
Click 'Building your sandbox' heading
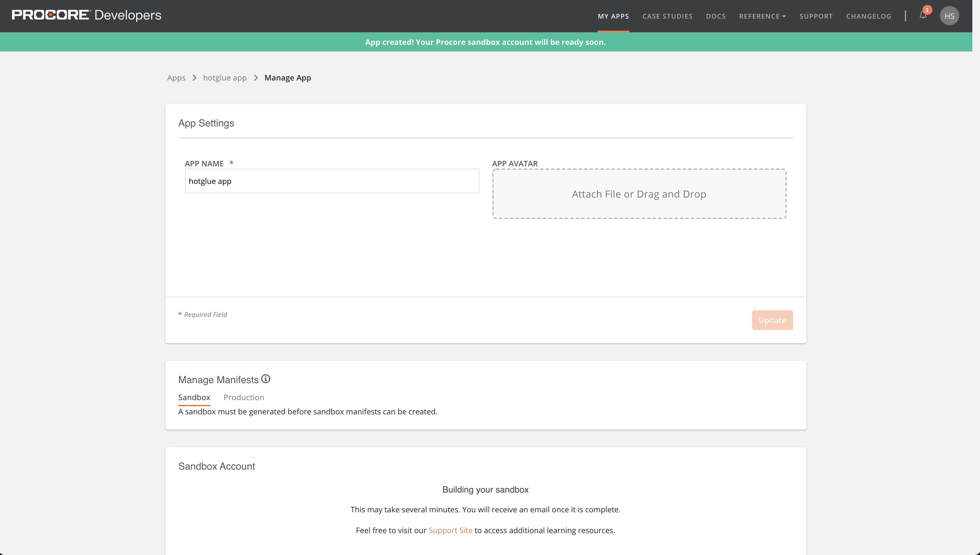pyautogui.click(x=485, y=489)
